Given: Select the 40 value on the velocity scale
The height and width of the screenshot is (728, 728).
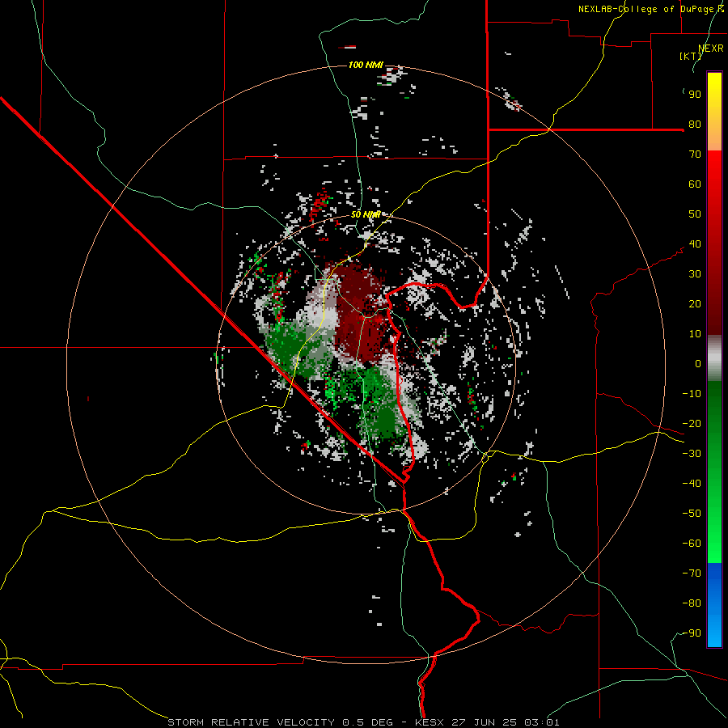Looking at the screenshot, I should tap(695, 243).
